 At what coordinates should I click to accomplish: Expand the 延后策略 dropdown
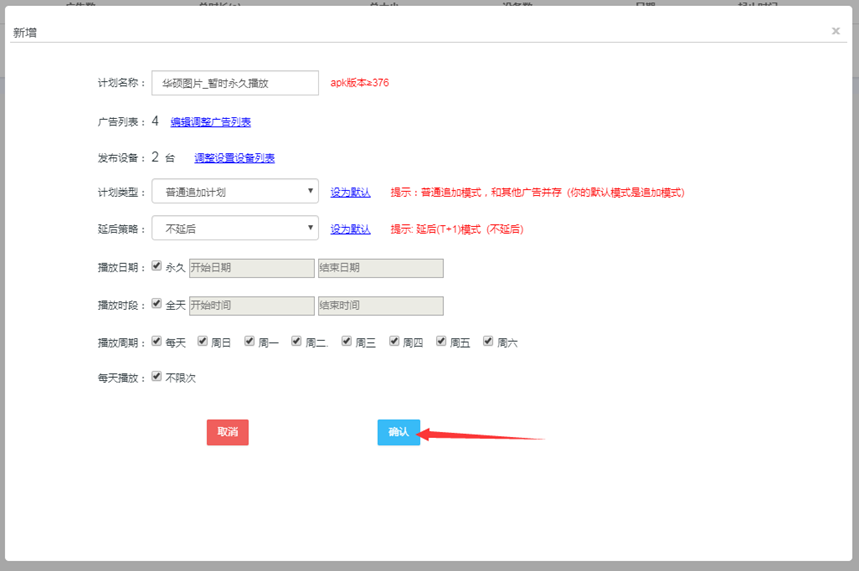click(x=235, y=229)
